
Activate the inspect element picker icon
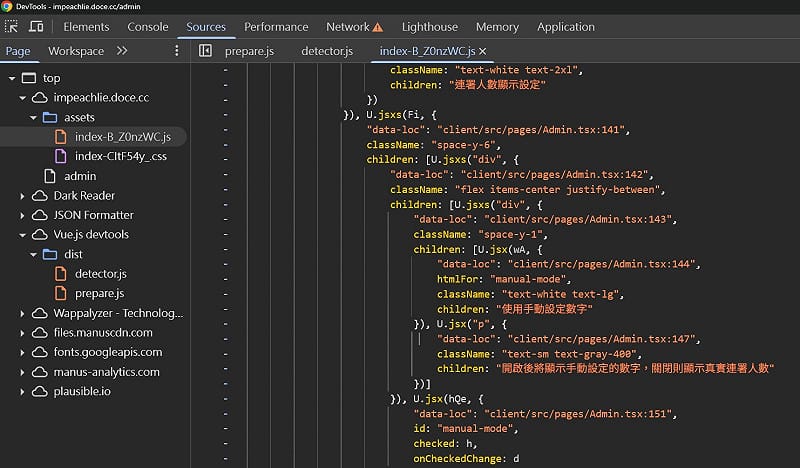coord(13,27)
